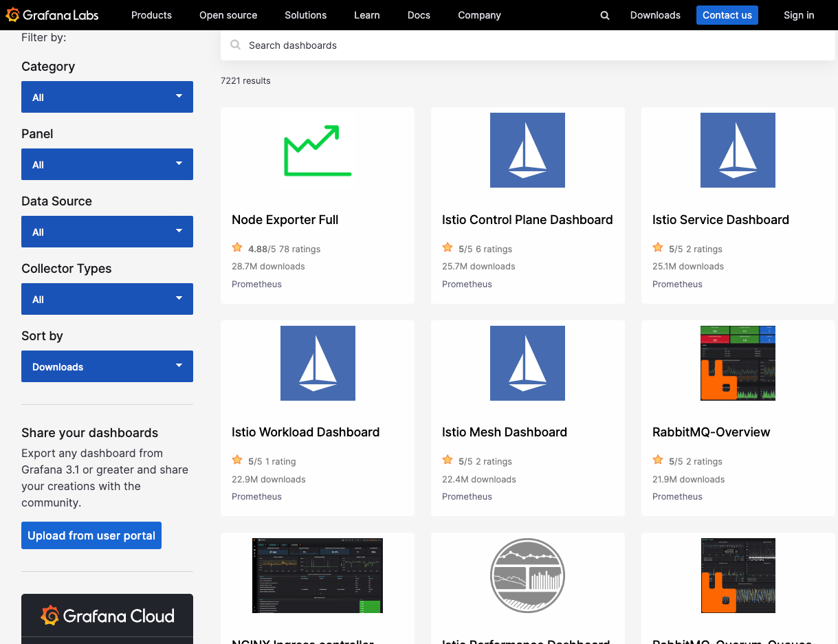Click the Contact us button
Image resolution: width=838 pixels, height=644 pixels.
727,15
